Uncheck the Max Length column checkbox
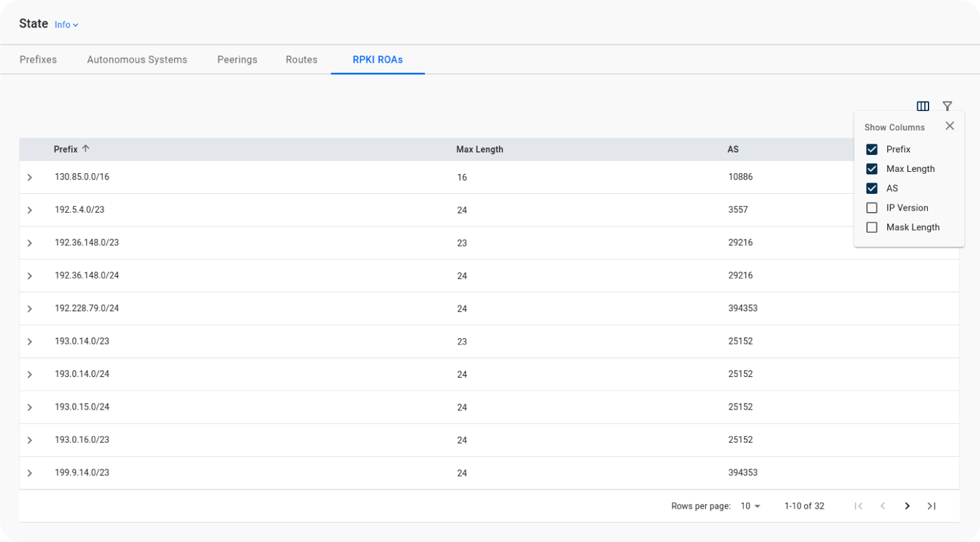 coord(871,169)
